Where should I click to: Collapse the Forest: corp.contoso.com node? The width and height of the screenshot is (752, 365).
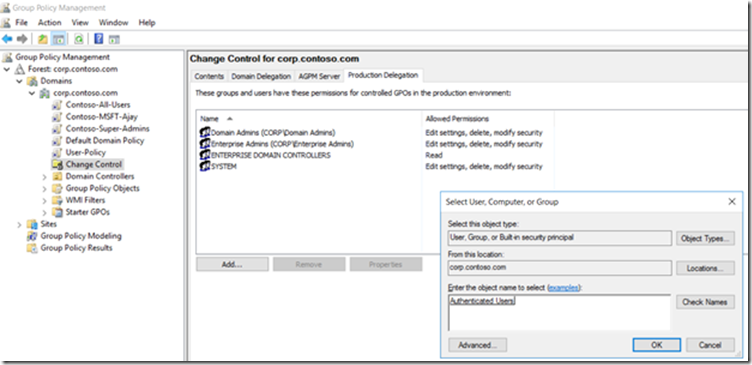coord(7,69)
